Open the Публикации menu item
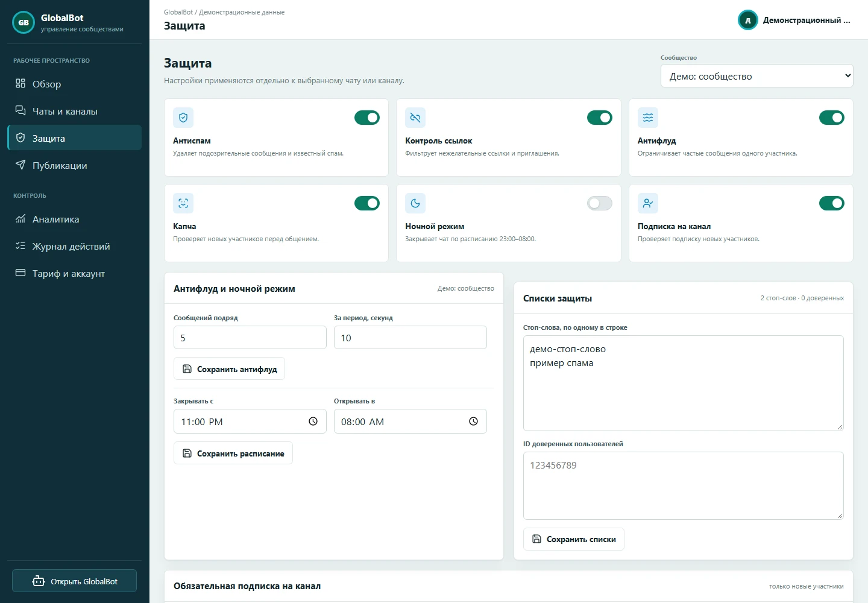 pos(75,165)
